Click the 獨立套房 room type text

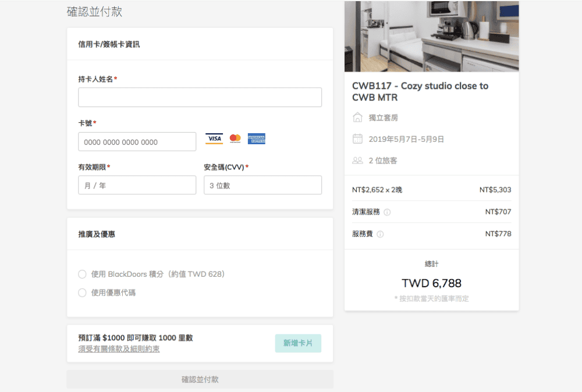(x=383, y=117)
